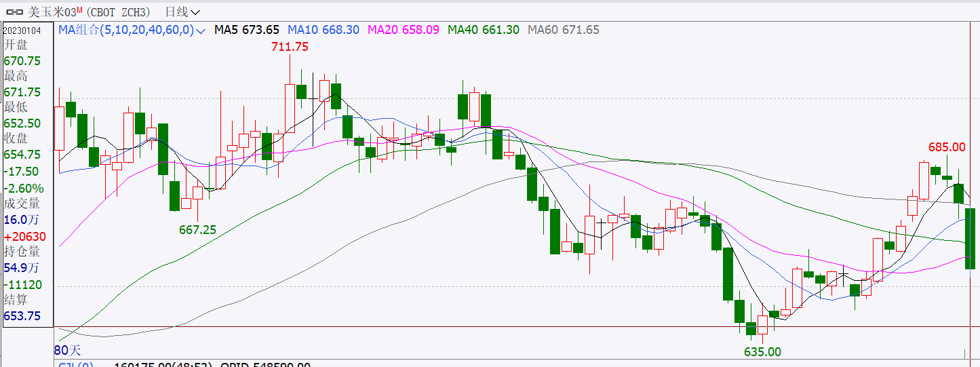Click the settlement value 653.75
The image size is (980, 367).
[22, 315]
